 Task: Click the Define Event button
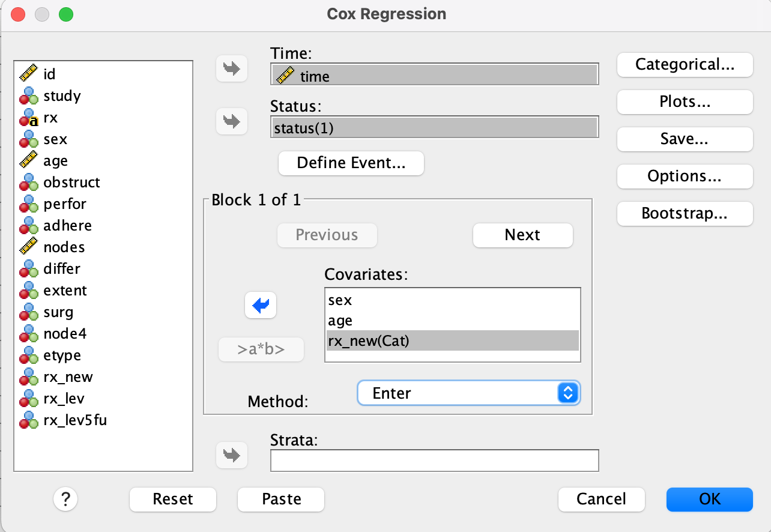[351, 163]
